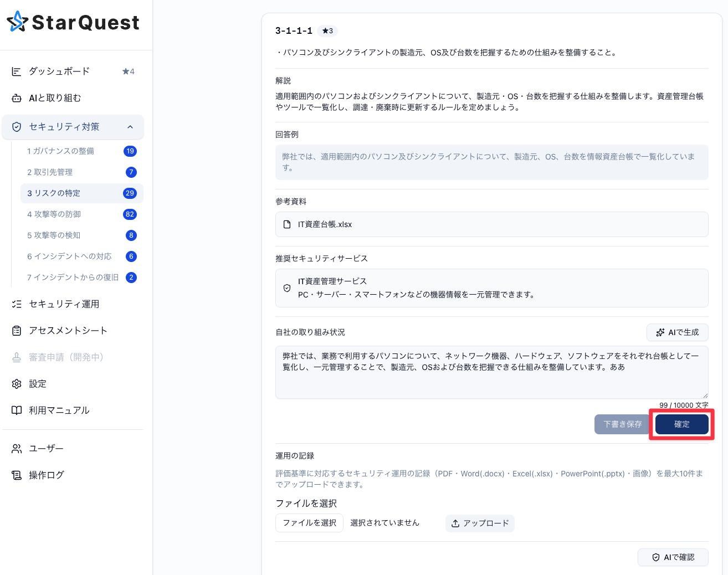
Task: Open アセスメントシート menu item
Action: tap(73, 331)
